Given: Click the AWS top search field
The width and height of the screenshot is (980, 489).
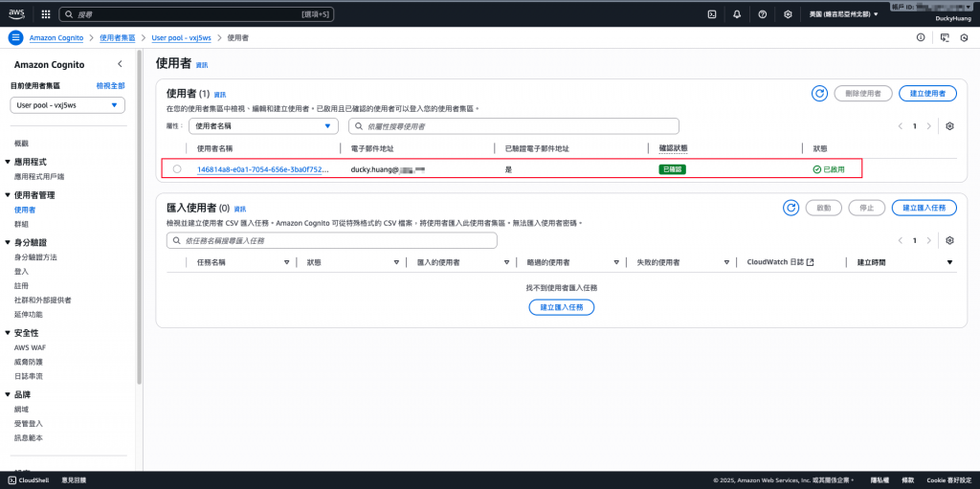Looking at the screenshot, I should click(196, 13).
